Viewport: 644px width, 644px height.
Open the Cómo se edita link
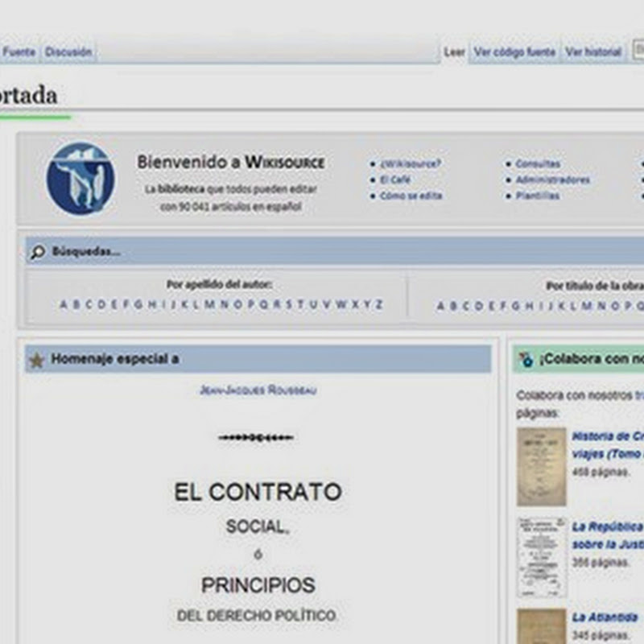click(x=411, y=196)
